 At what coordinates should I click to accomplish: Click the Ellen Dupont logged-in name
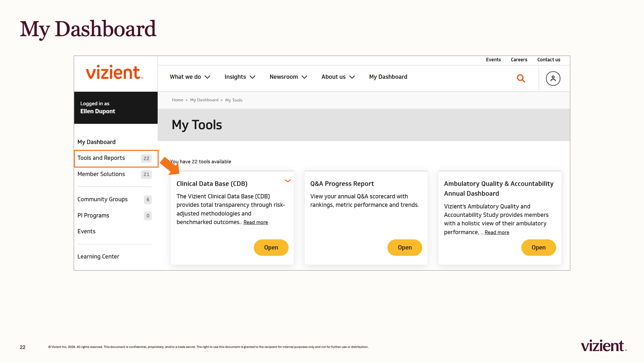click(x=98, y=111)
